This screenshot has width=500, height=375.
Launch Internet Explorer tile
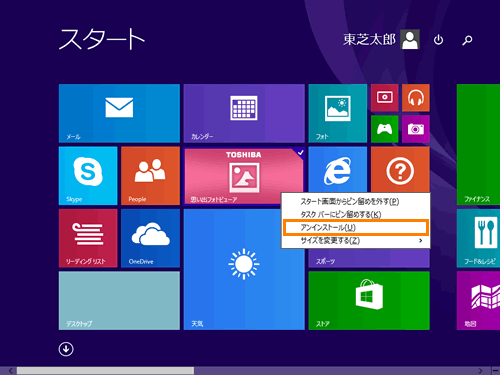click(338, 169)
